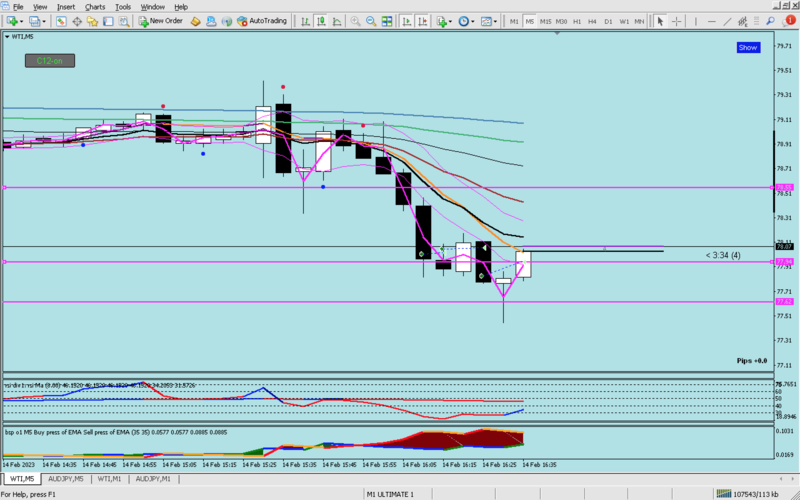Show the Data Window crosshair icon
The width and height of the screenshot is (800, 500).
tap(77, 21)
